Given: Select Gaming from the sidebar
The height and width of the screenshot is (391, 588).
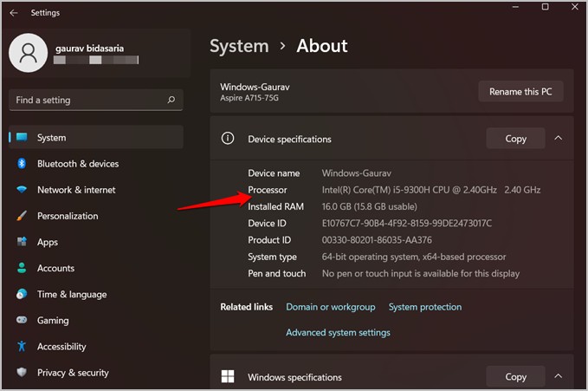Looking at the screenshot, I should [x=96, y=321].
